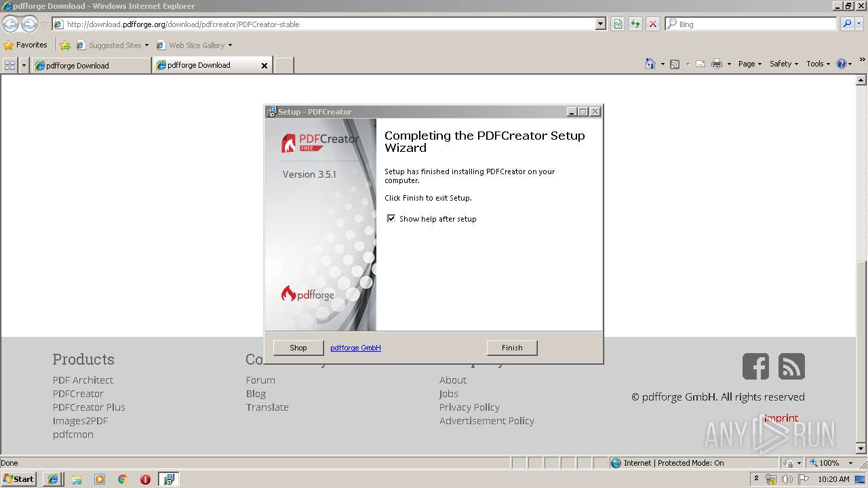Open Web Slice Gallery
The width and height of the screenshot is (868, 488).
(194, 45)
